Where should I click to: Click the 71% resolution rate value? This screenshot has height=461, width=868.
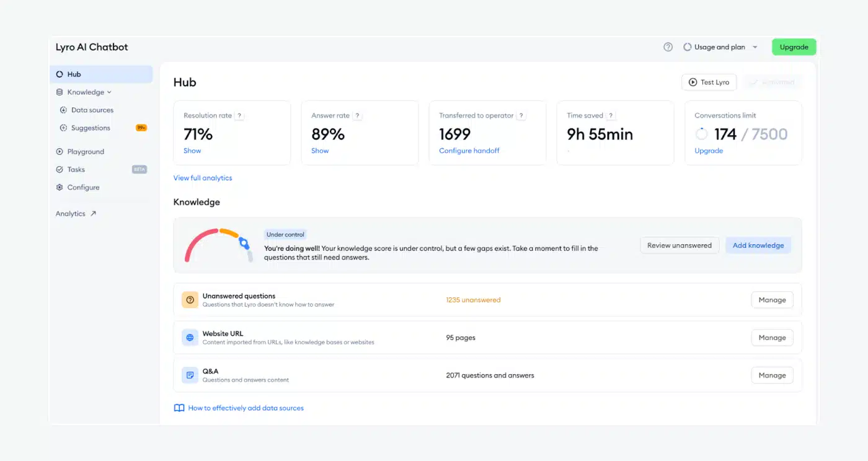pos(198,134)
